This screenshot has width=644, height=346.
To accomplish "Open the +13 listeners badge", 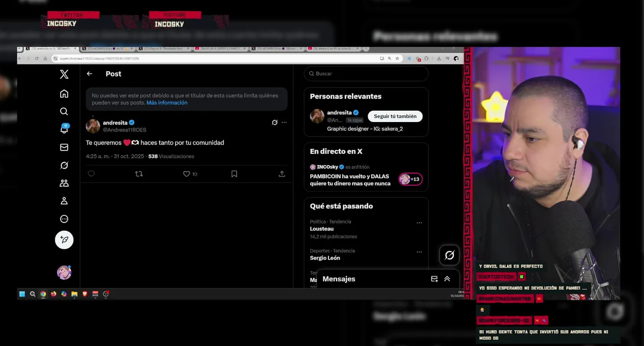I will click(x=410, y=179).
